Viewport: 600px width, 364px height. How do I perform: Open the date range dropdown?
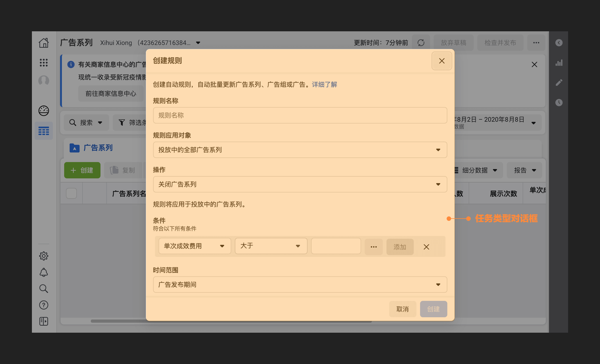pos(498,123)
